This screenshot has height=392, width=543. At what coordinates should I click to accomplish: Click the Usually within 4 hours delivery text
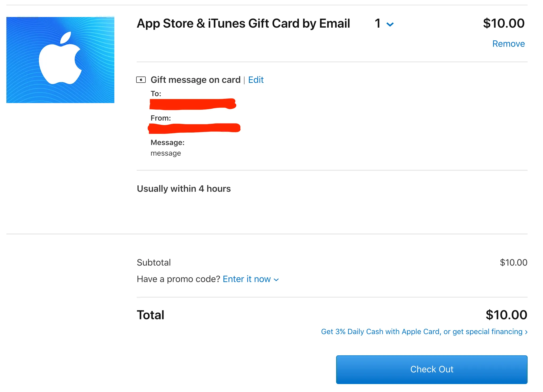click(183, 189)
